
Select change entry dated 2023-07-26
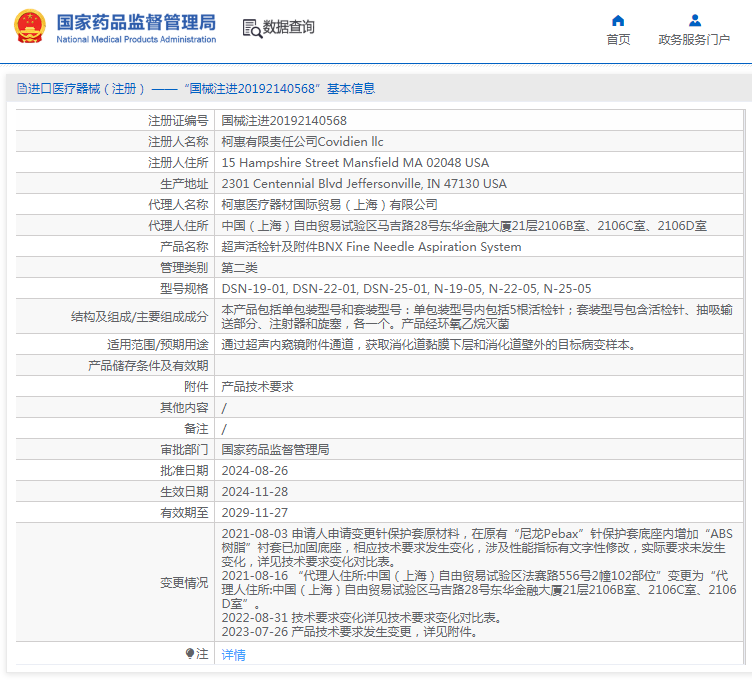(x=350, y=632)
